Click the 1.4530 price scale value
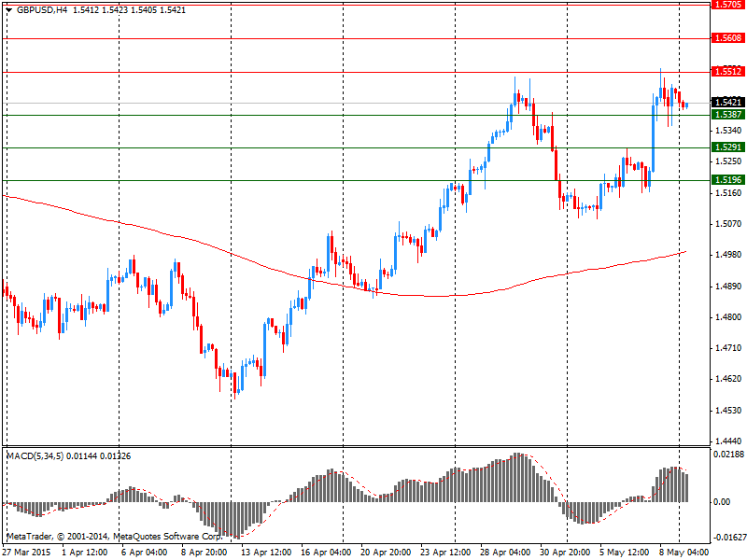Screen dimensions: 747x560 pyautogui.click(x=728, y=411)
